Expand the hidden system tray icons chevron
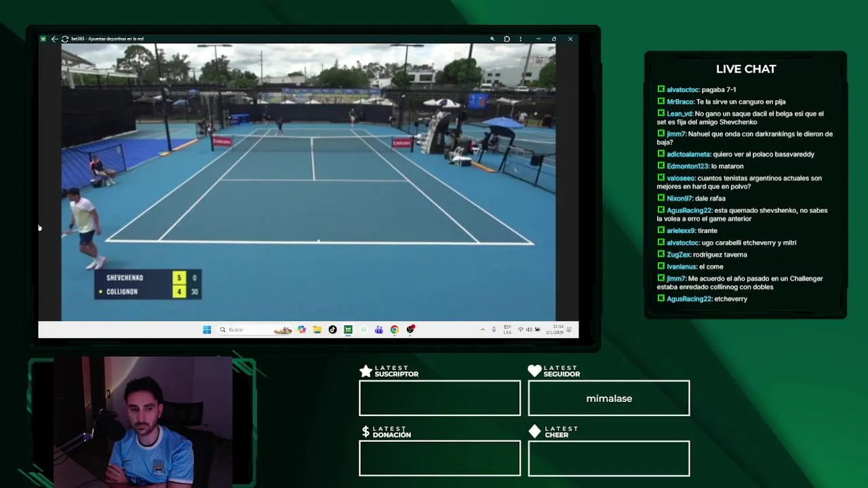Screen dimensions: 868x488 [x=483, y=329]
